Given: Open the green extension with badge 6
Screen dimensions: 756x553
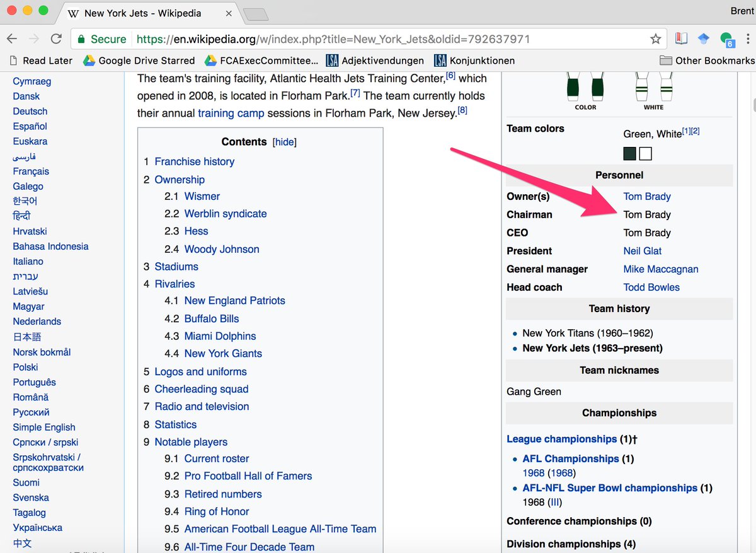Looking at the screenshot, I should click(727, 39).
